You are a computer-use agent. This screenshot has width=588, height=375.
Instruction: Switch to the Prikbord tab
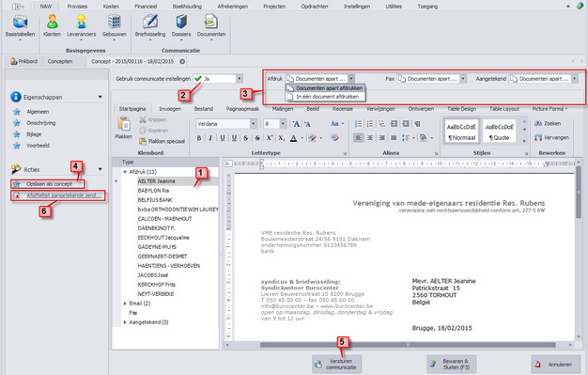[x=24, y=61]
